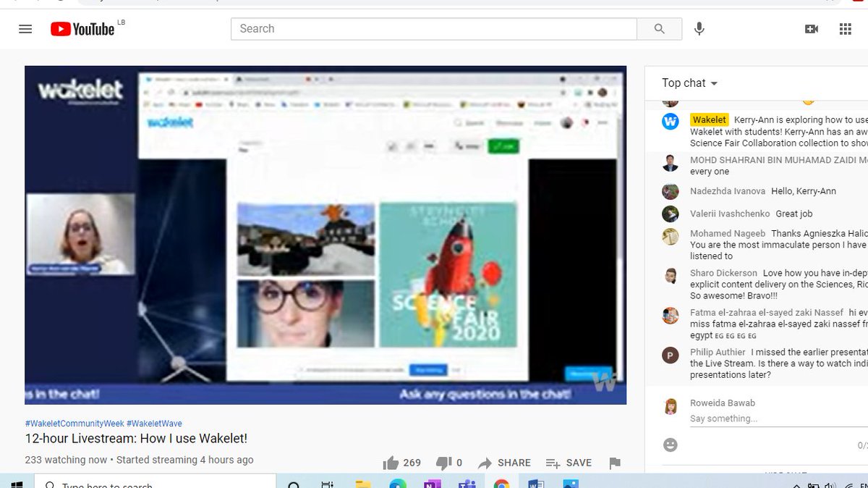The width and height of the screenshot is (868, 488).
Task: Select Mohamed Nageeb's chat name
Action: (728, 234)
